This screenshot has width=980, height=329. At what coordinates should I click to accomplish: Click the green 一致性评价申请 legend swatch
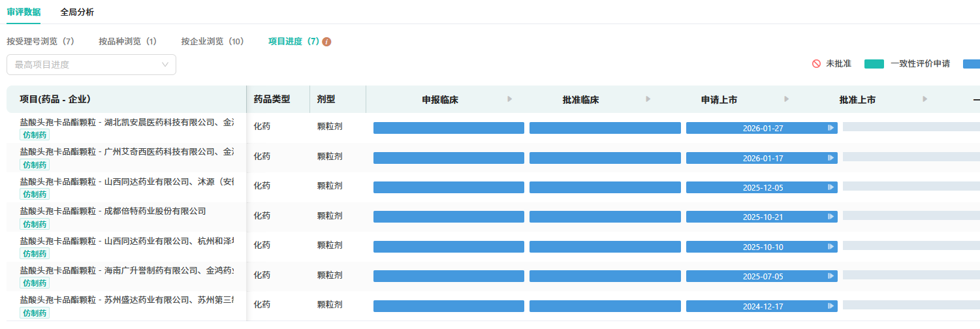[x=874, y=64]
